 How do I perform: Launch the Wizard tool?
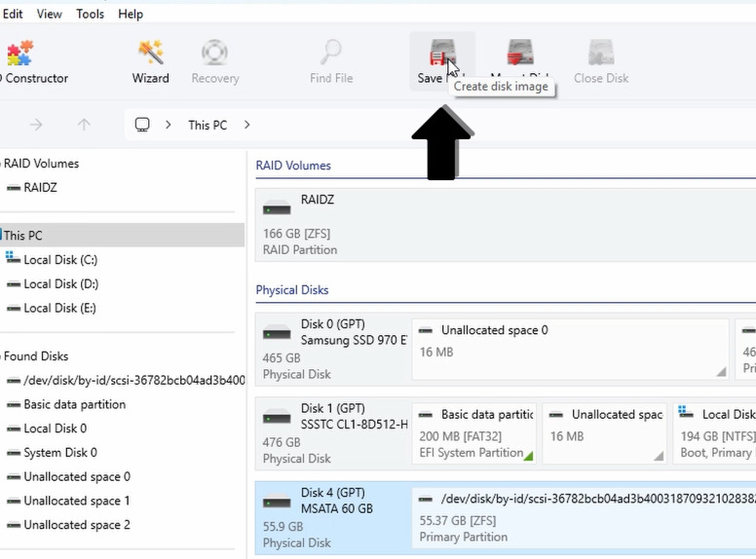(150, 61)
